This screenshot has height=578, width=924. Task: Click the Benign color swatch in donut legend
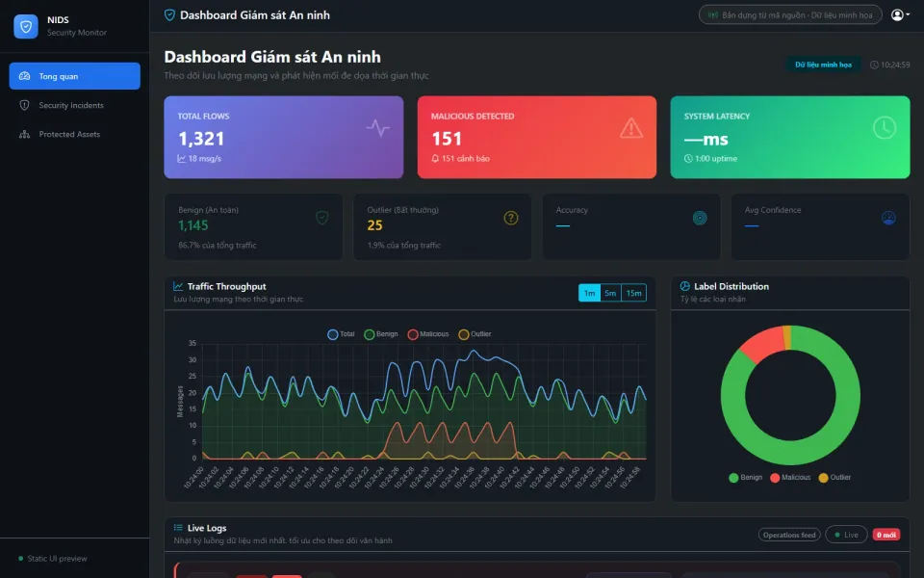[733, 478]
